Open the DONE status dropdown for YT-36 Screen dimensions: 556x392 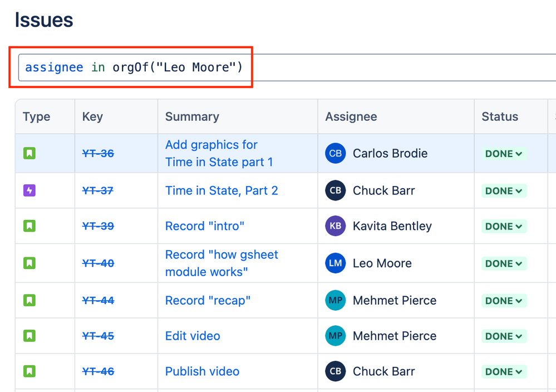[x=503, y=153]
